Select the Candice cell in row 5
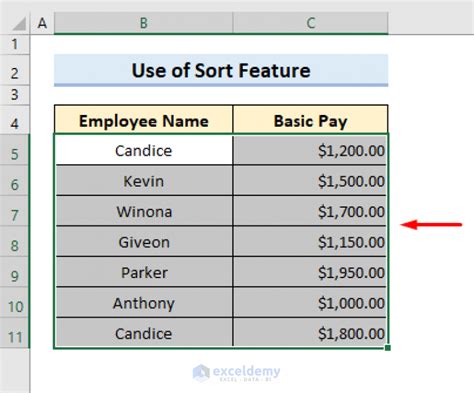 pyautogui.click(x=144, y=150)
